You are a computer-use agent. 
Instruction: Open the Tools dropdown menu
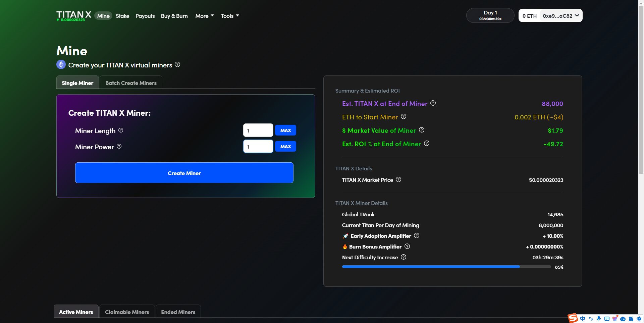230,16
